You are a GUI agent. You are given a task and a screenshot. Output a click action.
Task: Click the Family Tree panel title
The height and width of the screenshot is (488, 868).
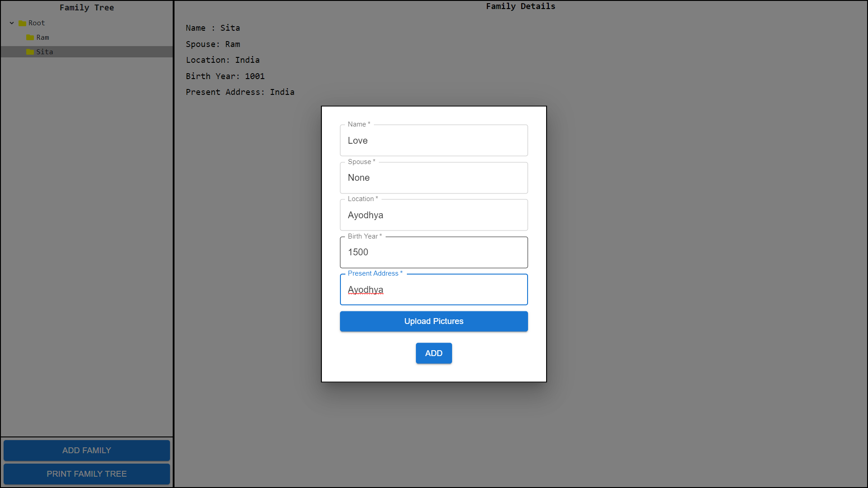86,7
